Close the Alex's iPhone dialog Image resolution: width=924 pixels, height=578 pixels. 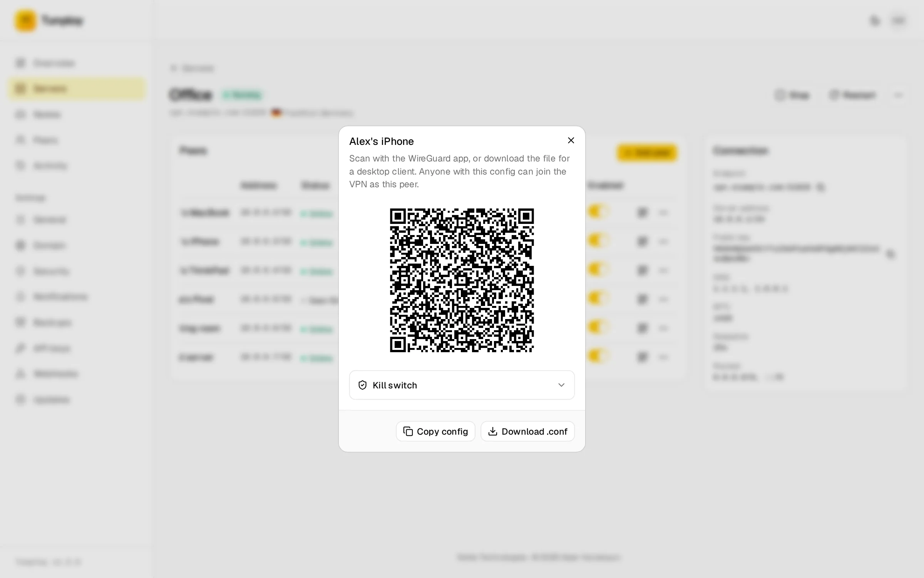coord(571,141)
